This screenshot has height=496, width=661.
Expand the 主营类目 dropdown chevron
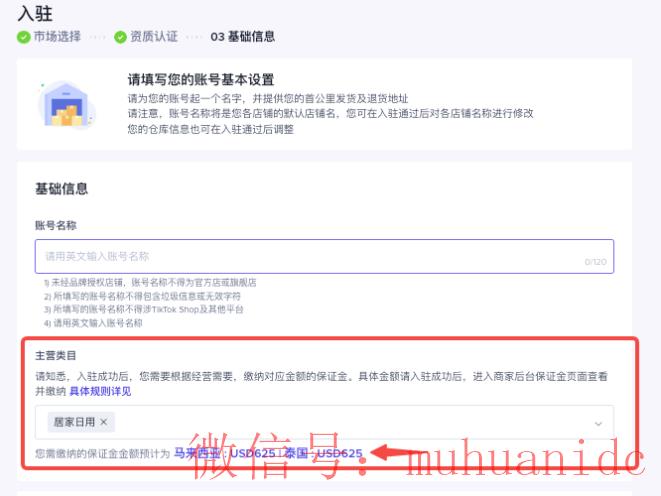click(x=598, y=424)
